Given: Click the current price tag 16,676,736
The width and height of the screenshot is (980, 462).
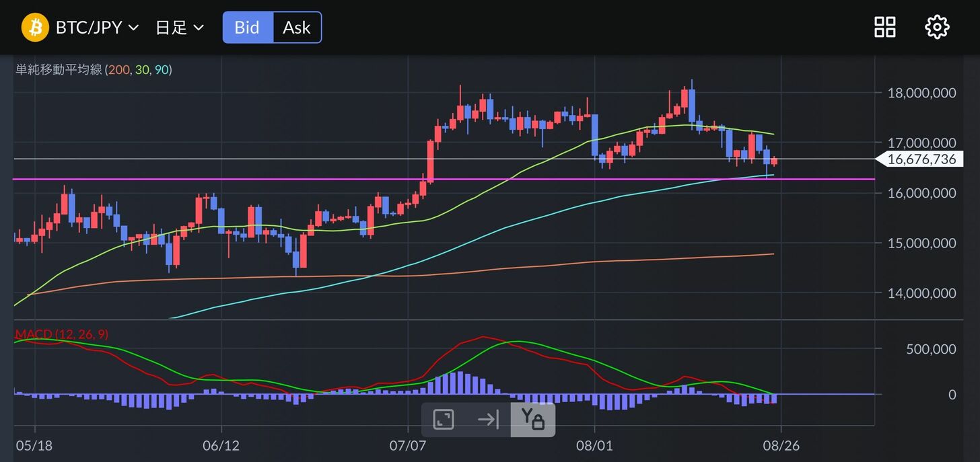Looking at the screenshot, I should click(920, 159).
